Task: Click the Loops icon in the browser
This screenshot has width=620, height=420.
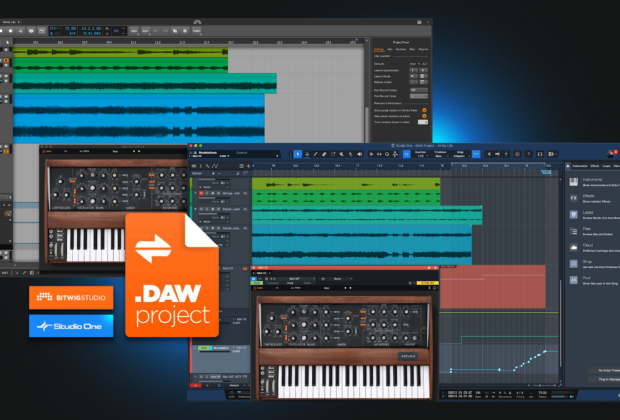Action: pos(574,214)
